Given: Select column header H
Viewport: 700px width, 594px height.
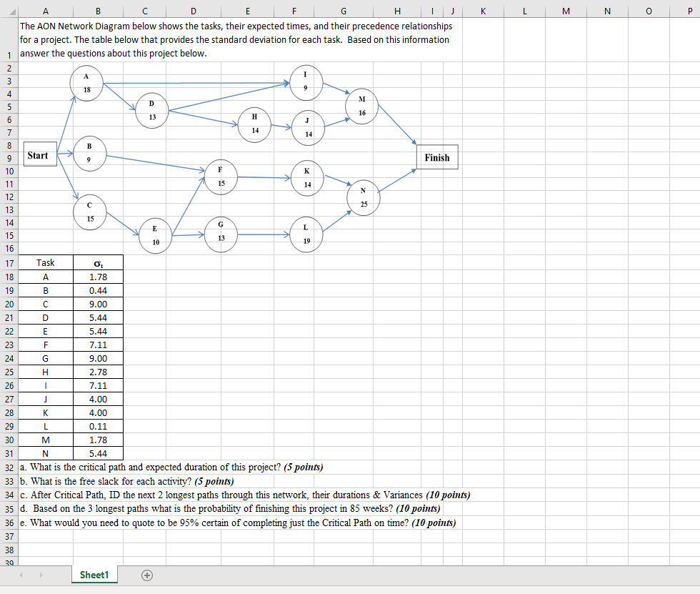Looking at the screenshot, I should [397, 11].
